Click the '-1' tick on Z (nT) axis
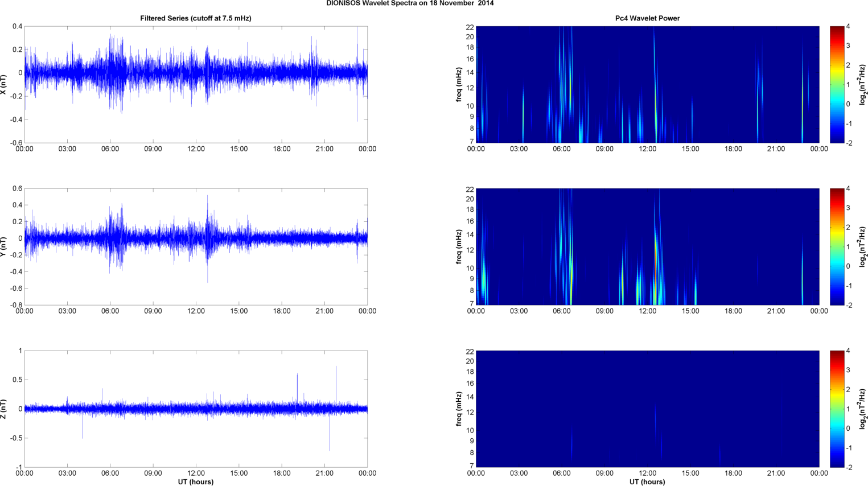Screen dimensions: 868x486 (19, 467)
